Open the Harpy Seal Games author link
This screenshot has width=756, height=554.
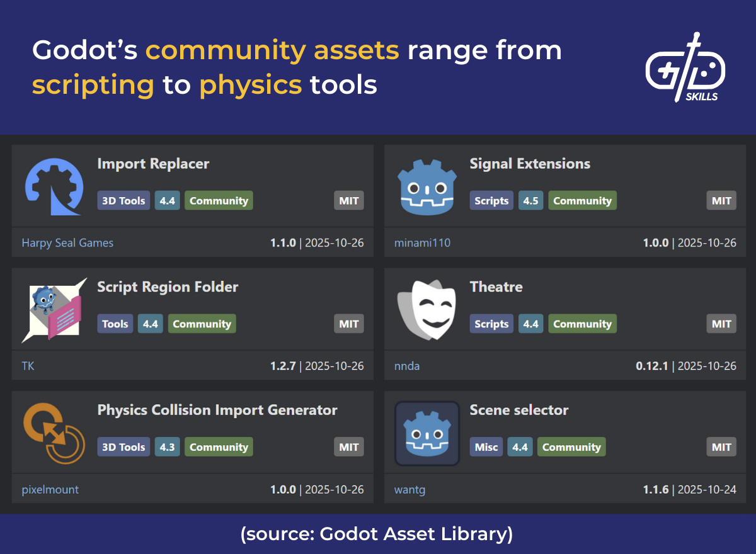click(x=67, y=242)
